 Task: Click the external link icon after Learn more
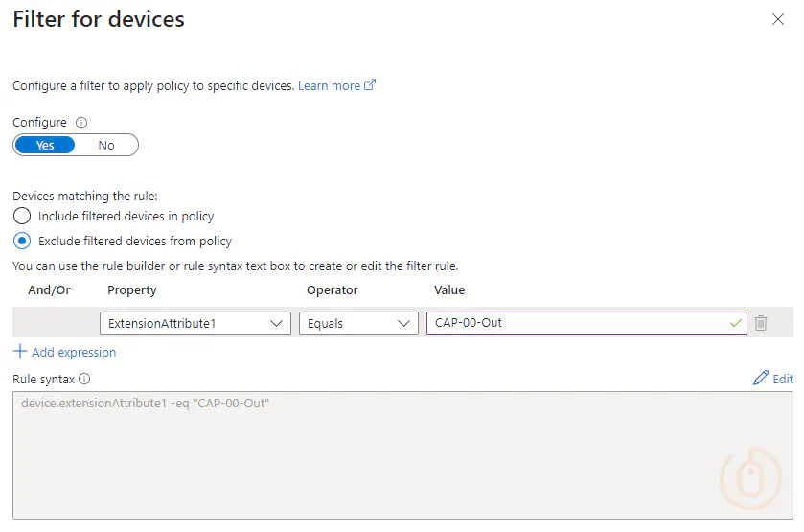(370, 85)
